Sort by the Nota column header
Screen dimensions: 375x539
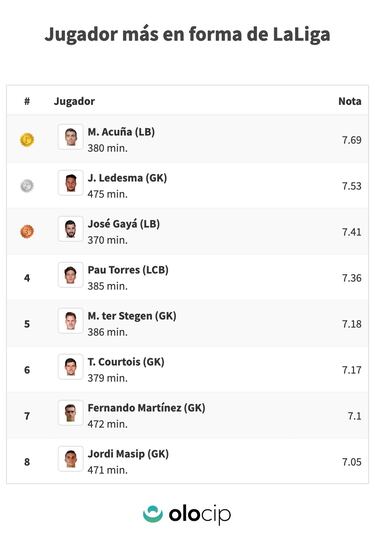pyautogui.click(x=350, y=101)
